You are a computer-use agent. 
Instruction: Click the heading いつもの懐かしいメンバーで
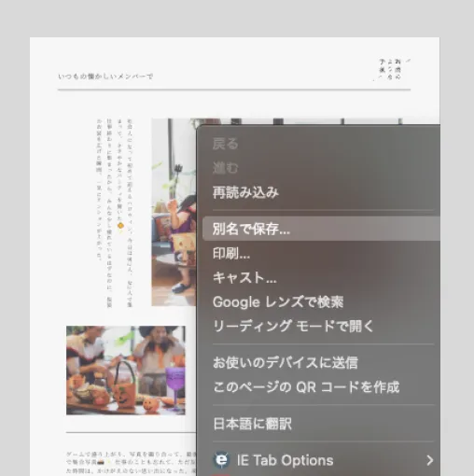point(105,77)
